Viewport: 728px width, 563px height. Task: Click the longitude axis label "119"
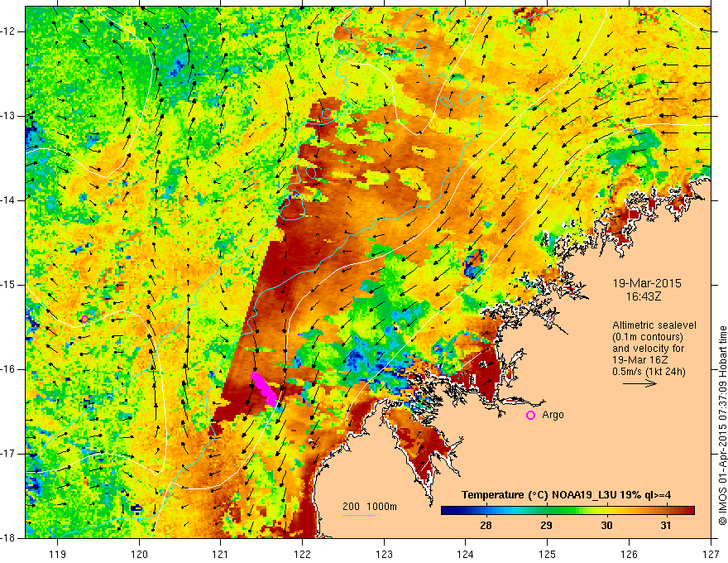[58, 554]
